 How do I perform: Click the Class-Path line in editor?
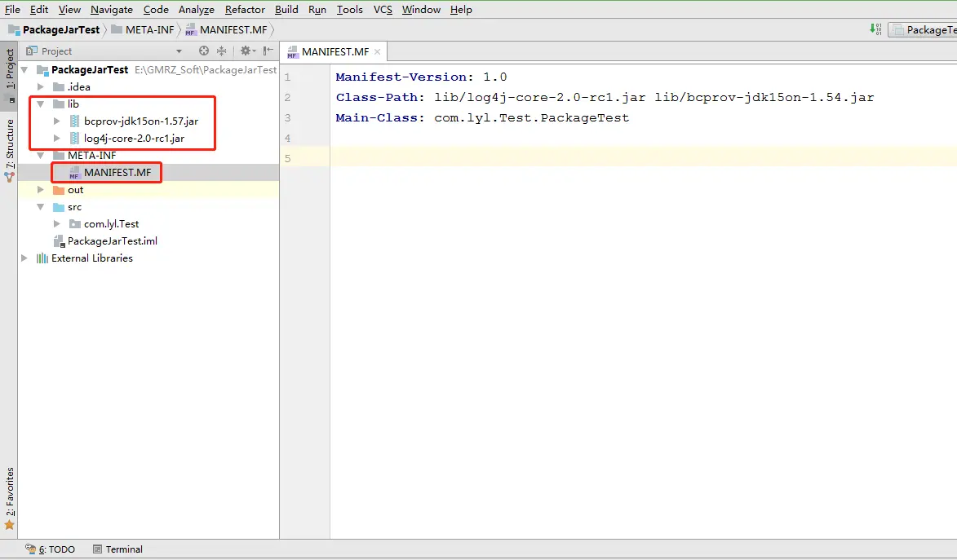(x=605, y=97)
